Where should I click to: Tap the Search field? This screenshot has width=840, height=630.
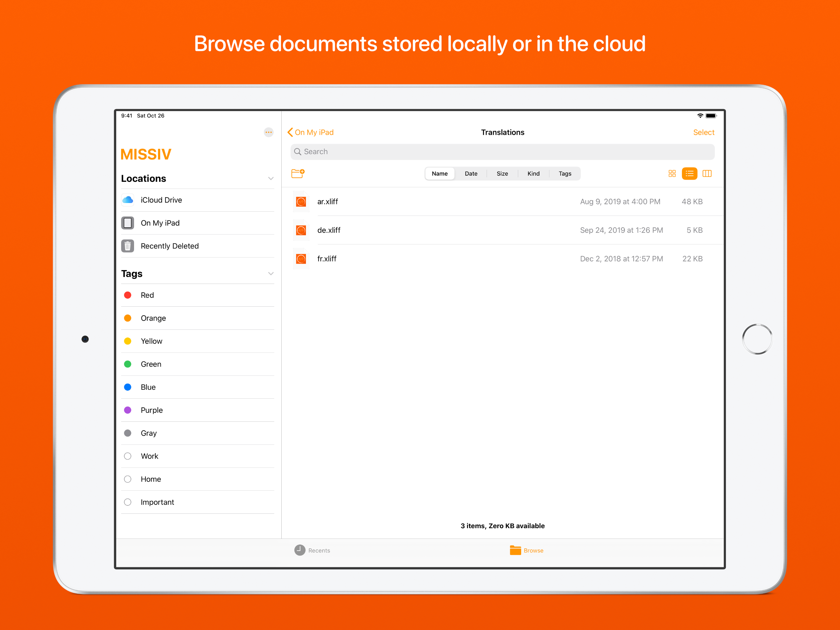tap(502, 152)
